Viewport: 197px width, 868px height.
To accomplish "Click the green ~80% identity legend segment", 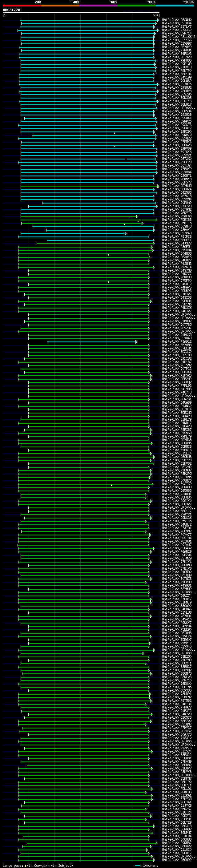I will [137, 6].
